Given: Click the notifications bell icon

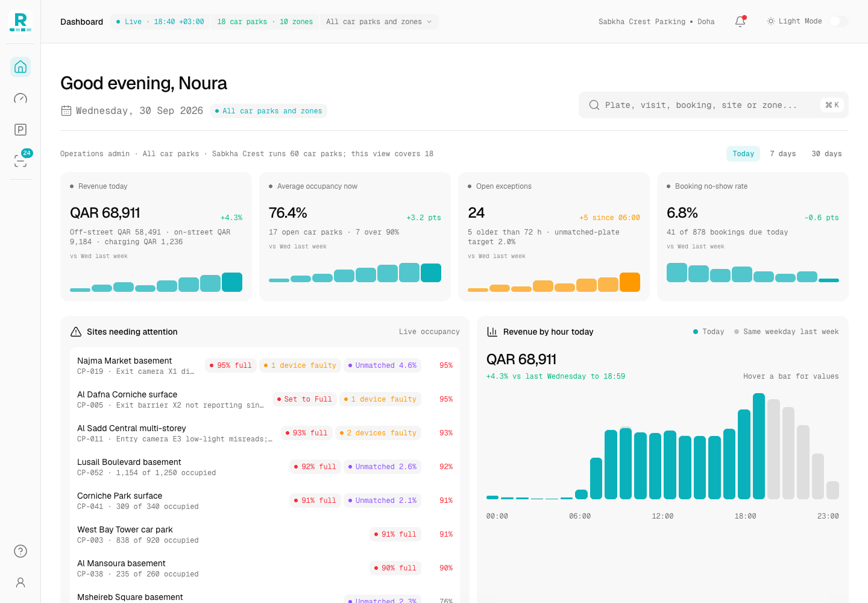Looking at the screenshot, I should pos(740,22).
